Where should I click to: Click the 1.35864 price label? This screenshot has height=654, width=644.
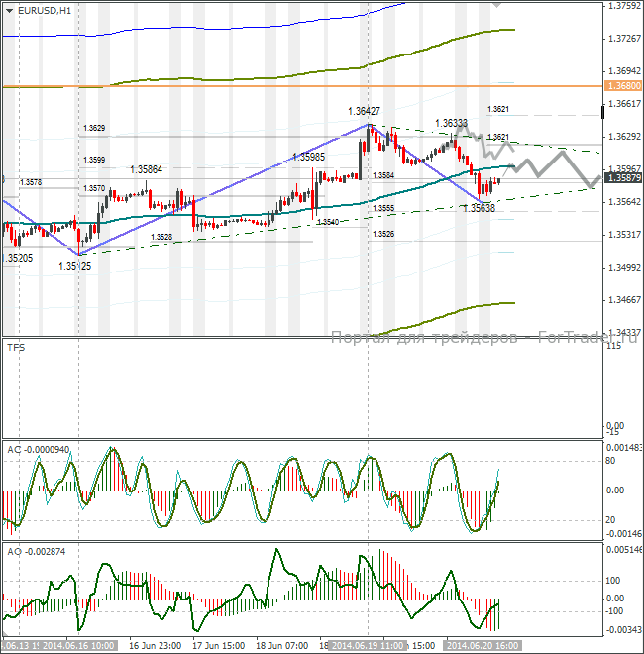(x=146, y=169)
